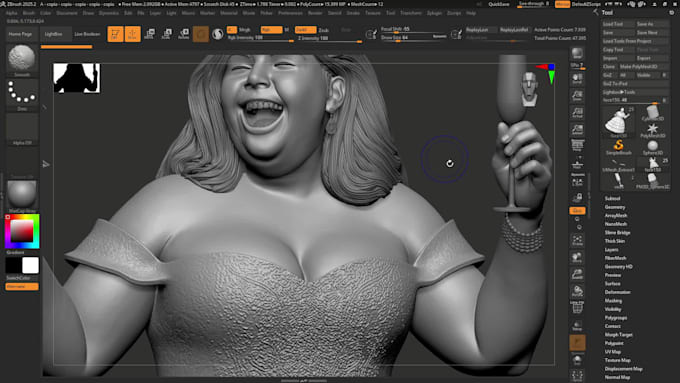This screenshot has width=680, height=383.
Task: Open the Document menu
Action: click(x=67, y=13)
